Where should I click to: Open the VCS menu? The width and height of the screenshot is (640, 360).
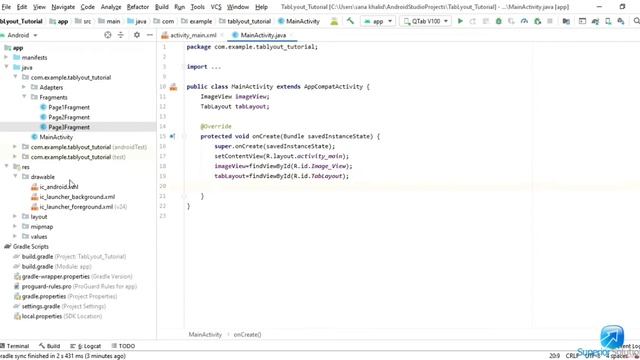click(216, 7)
